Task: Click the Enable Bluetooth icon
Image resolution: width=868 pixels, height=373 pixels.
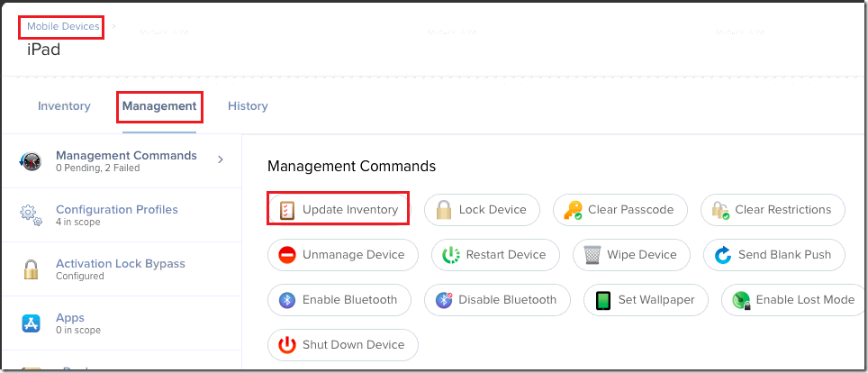Action: tap(286, 300)
